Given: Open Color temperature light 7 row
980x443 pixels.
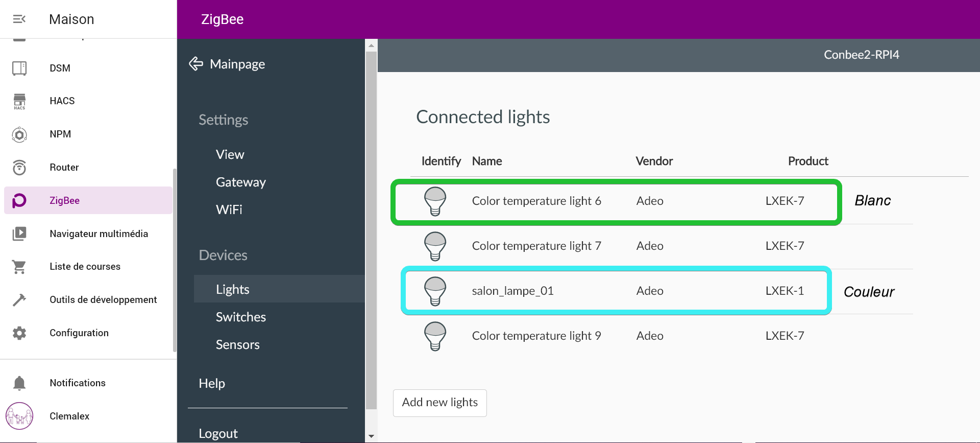Looking at the screenshot, I should click(x=662, y=246).
